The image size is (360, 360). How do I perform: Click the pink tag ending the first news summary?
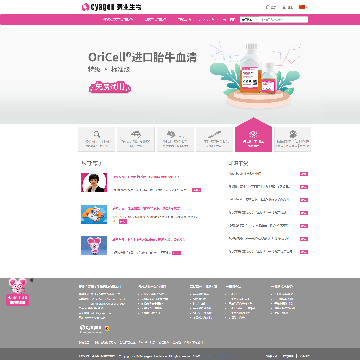(x=196, y=190)
